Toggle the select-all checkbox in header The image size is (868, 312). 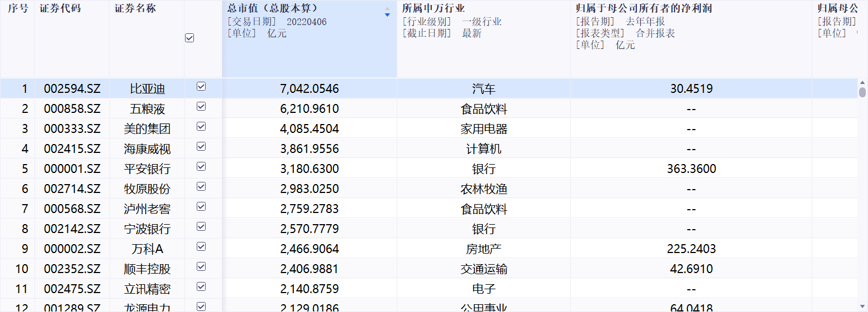point(189,38)
